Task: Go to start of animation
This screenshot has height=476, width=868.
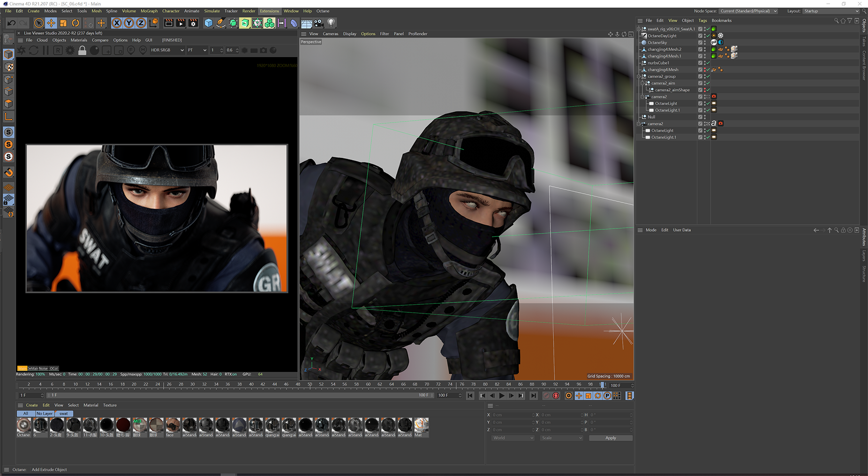Action: (x=470, y=396)
